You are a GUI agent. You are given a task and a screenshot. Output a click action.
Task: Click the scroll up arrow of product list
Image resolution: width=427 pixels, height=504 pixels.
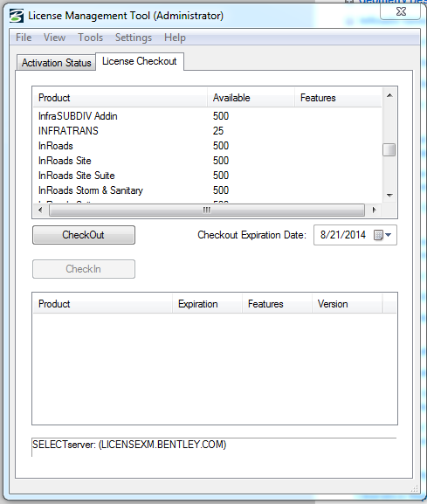(389, 95)
